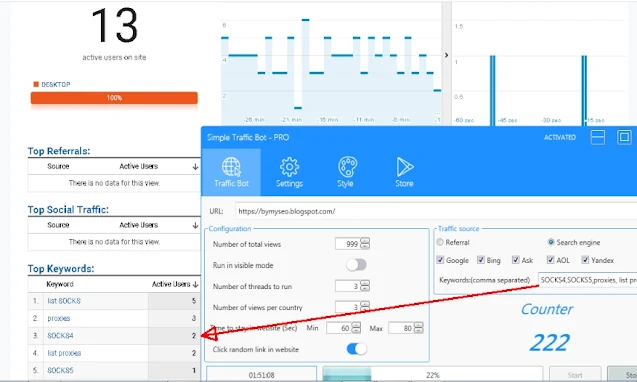Sort Top Keywords by Active Users arrow
Viewport: 637px width, 382px height.
(x=195, y=284)
